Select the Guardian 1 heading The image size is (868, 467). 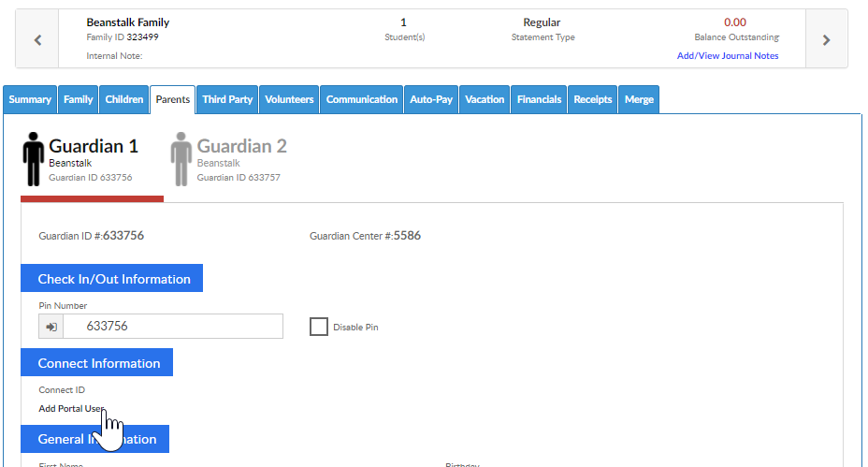coord(94,146)
